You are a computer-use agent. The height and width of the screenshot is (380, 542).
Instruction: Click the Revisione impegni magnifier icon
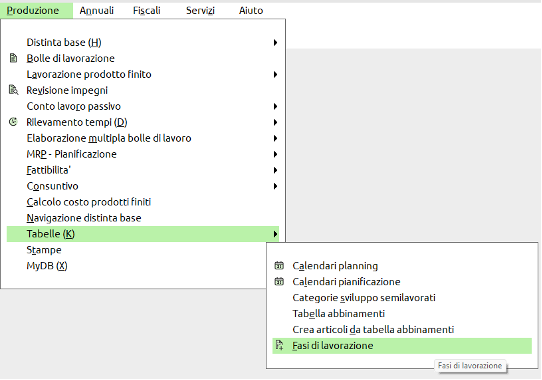(13, 90)
